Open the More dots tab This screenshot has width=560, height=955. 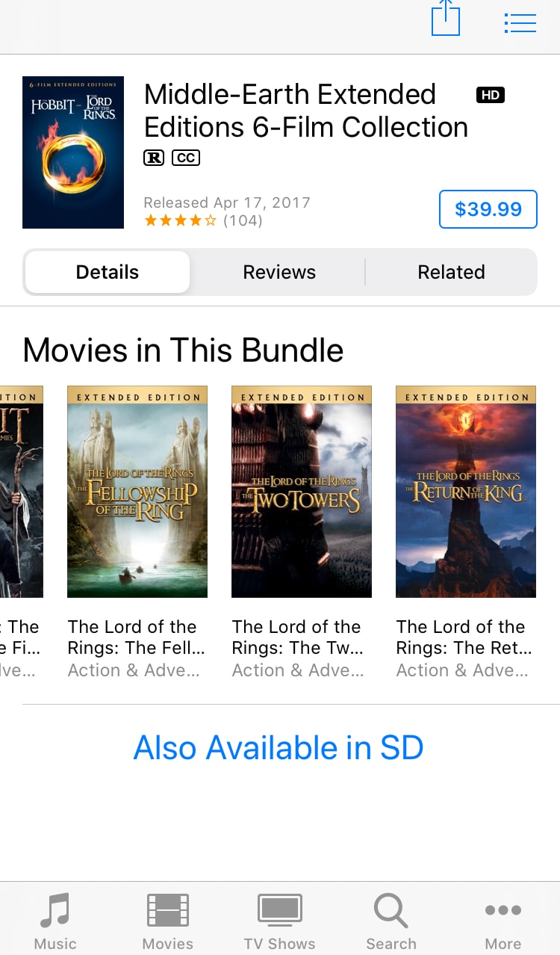click(503, 910)
